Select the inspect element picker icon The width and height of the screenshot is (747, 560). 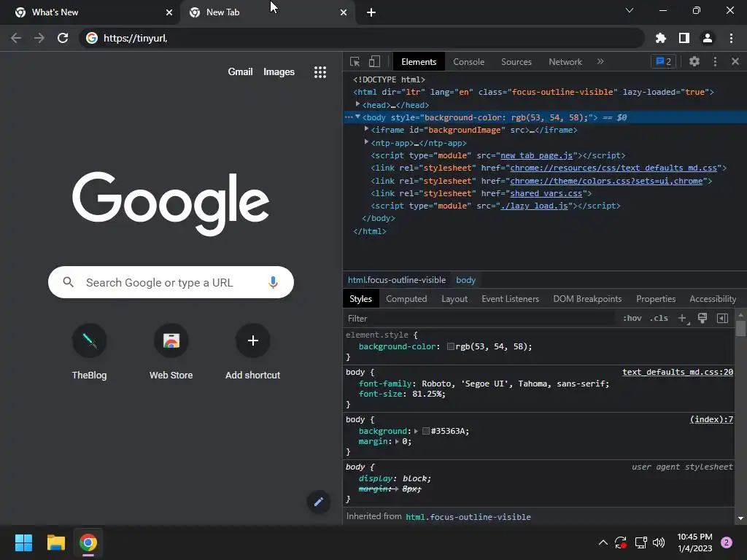pyautogui.click(x=355, y=61)
